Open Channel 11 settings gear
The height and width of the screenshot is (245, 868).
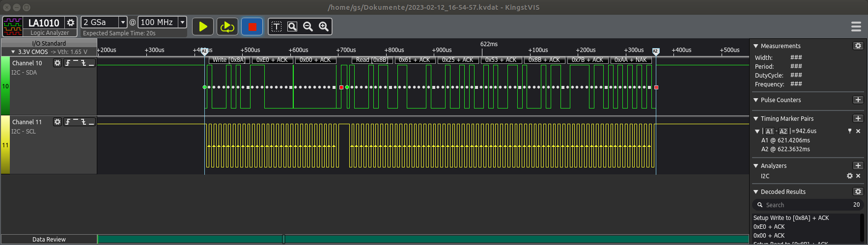(x=57, y=122)
